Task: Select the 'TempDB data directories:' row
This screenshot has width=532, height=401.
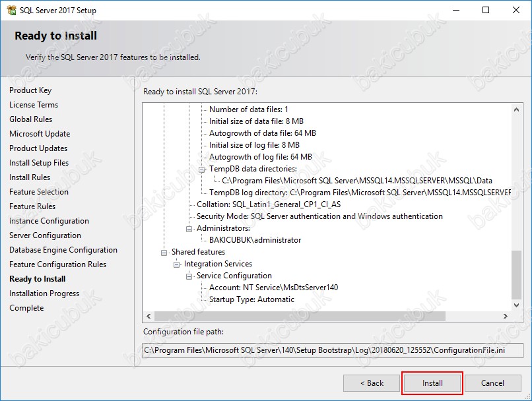Action: tap(253, 169)
